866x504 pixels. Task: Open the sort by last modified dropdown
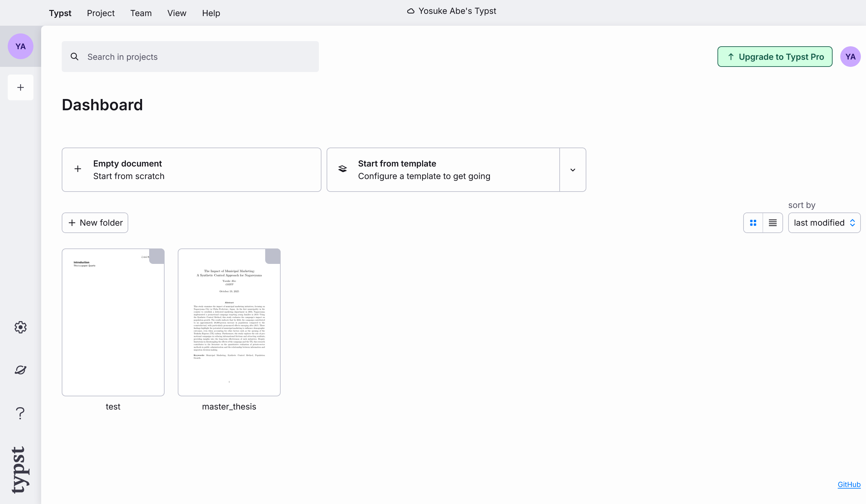824,223
